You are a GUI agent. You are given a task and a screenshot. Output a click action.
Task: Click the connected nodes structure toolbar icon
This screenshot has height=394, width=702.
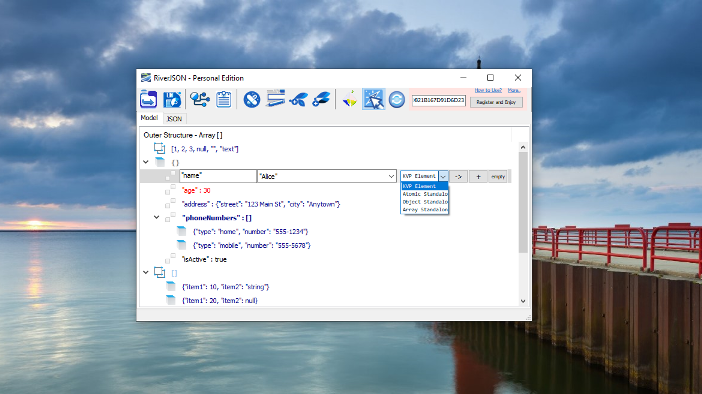click(200, 99)
